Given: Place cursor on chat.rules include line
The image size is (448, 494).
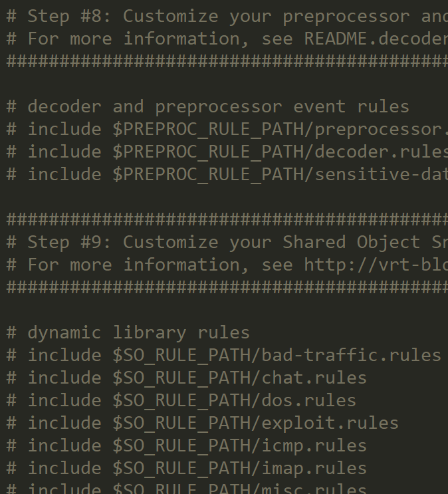Looking at the screenshot, I should pos(187,378).
